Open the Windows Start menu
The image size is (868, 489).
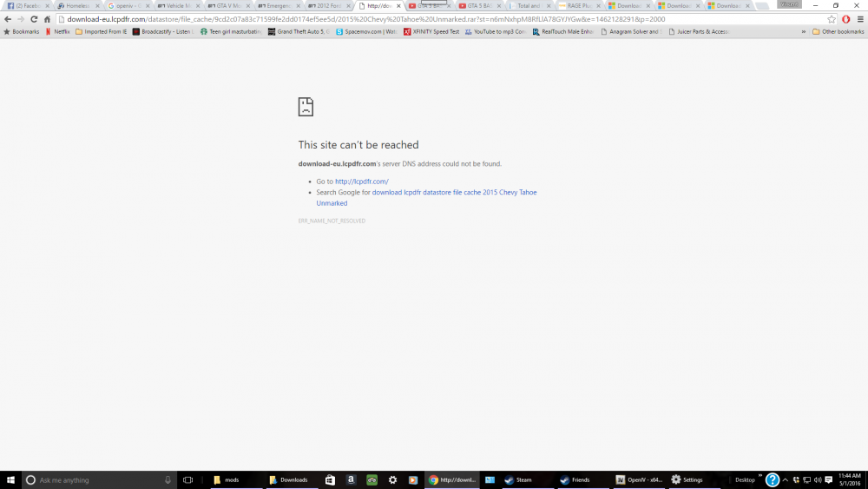[10, 479]
